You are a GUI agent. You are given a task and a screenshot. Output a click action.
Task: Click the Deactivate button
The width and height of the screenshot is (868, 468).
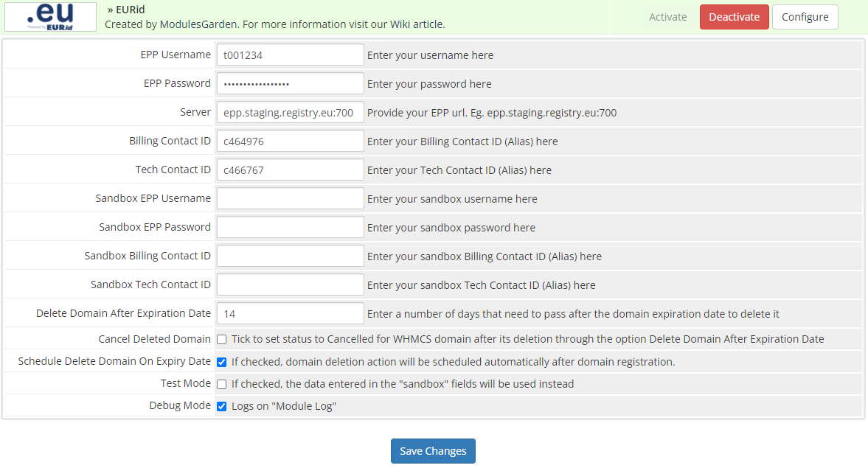pyautogui.click(x=734, y=16)
